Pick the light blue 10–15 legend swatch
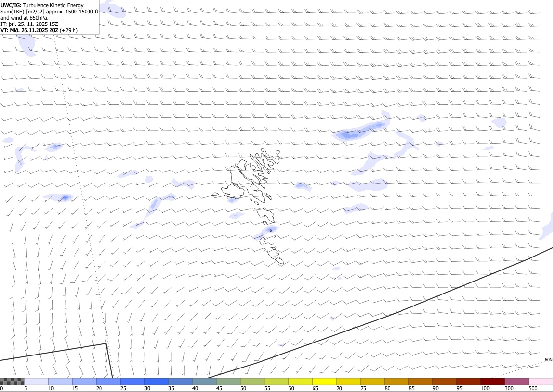553x392 pixels. tap(60, 381)
